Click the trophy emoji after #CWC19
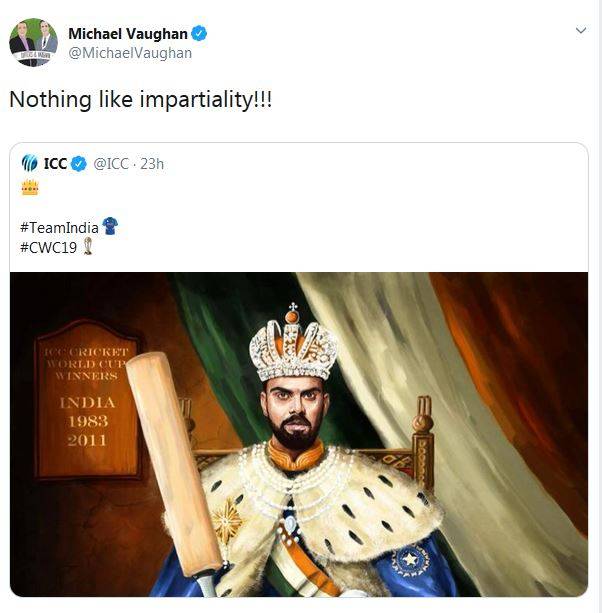Image resolution: width=602 pixels, height=613 pixels. coord(88,246)
